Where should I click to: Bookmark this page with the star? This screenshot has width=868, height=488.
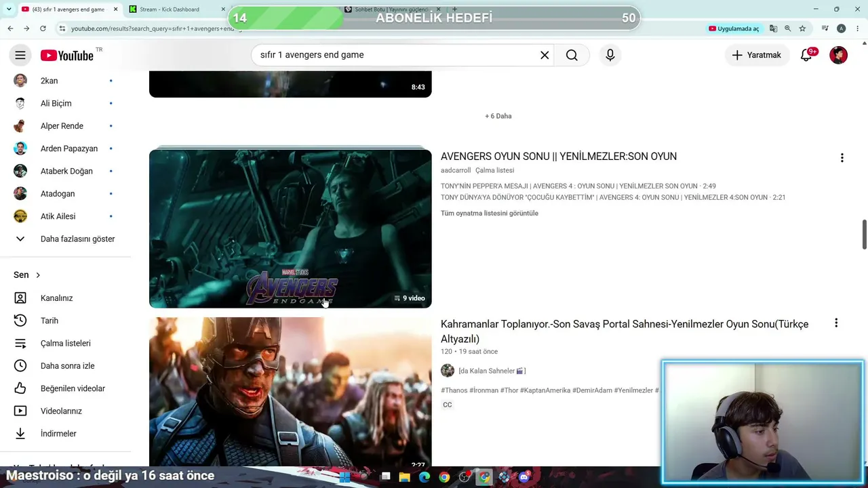point(802,28)
